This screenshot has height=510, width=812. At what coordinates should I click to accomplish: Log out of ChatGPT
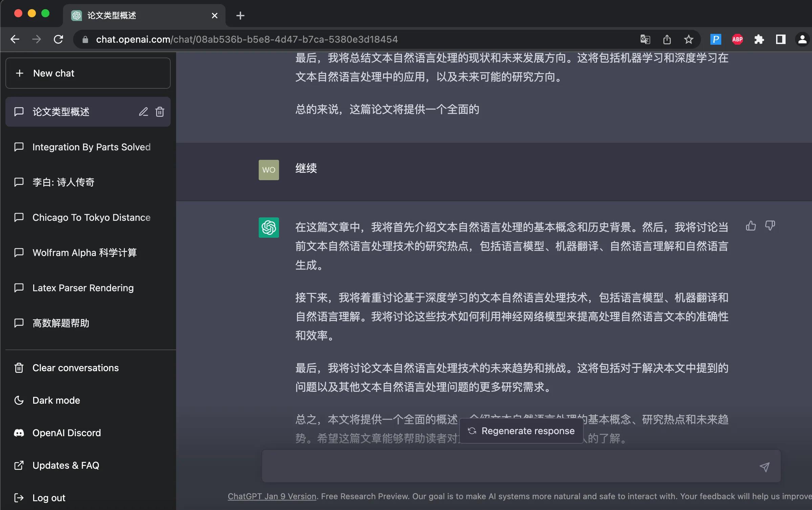[x=49, y=497]
